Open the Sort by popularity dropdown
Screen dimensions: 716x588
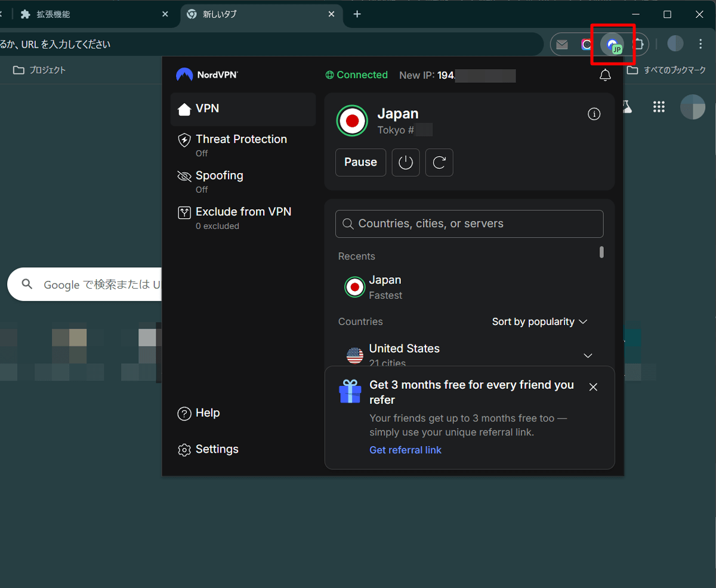pos(539,321)
